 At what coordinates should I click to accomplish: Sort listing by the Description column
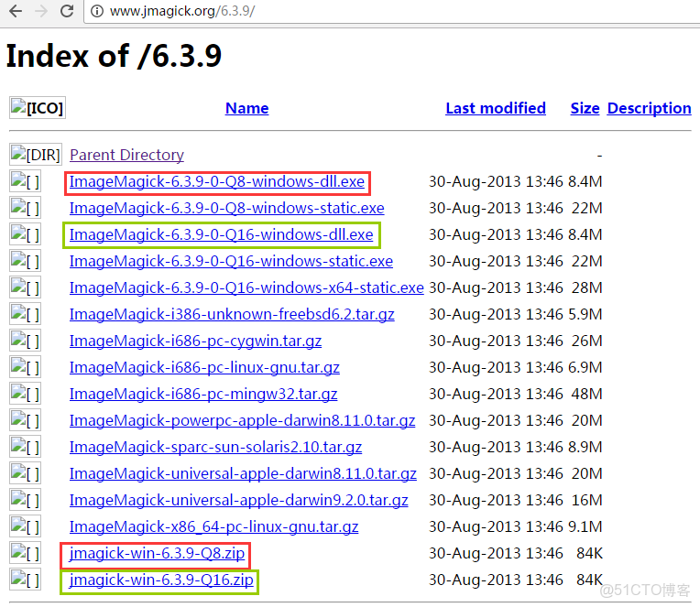[649, 108]
